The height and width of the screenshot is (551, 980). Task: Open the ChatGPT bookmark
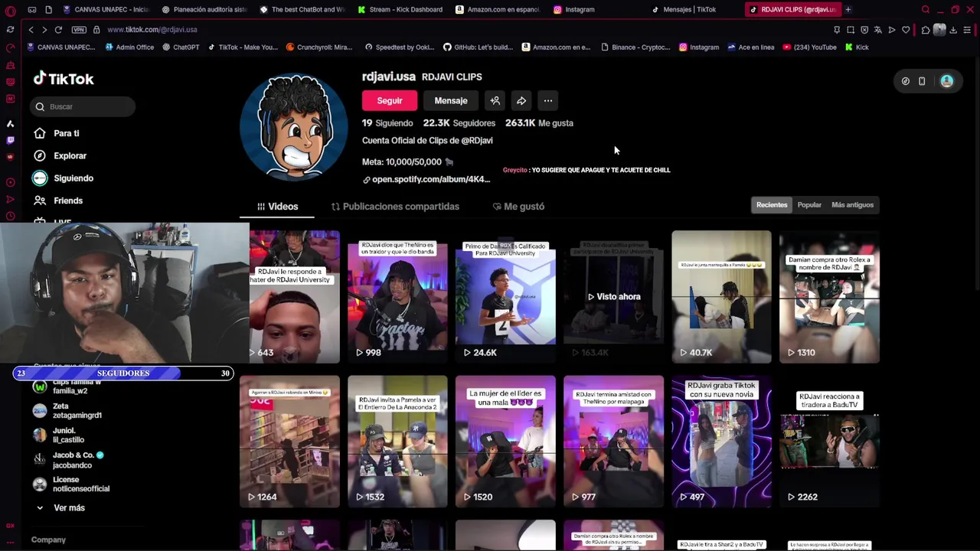pos(181,47)
